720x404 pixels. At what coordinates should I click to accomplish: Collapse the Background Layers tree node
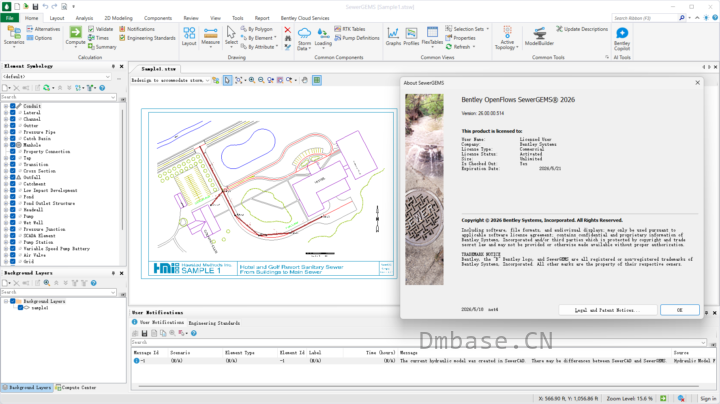6,301
